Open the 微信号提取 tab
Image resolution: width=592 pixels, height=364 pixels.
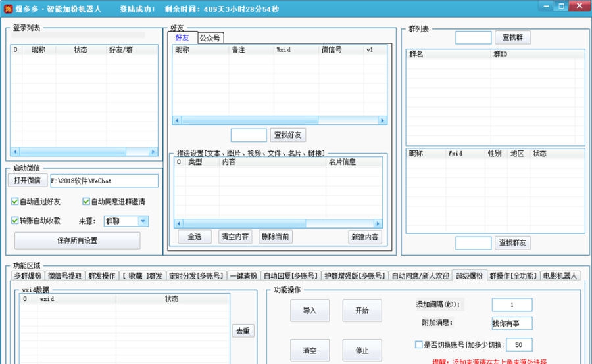coord(64,276)
